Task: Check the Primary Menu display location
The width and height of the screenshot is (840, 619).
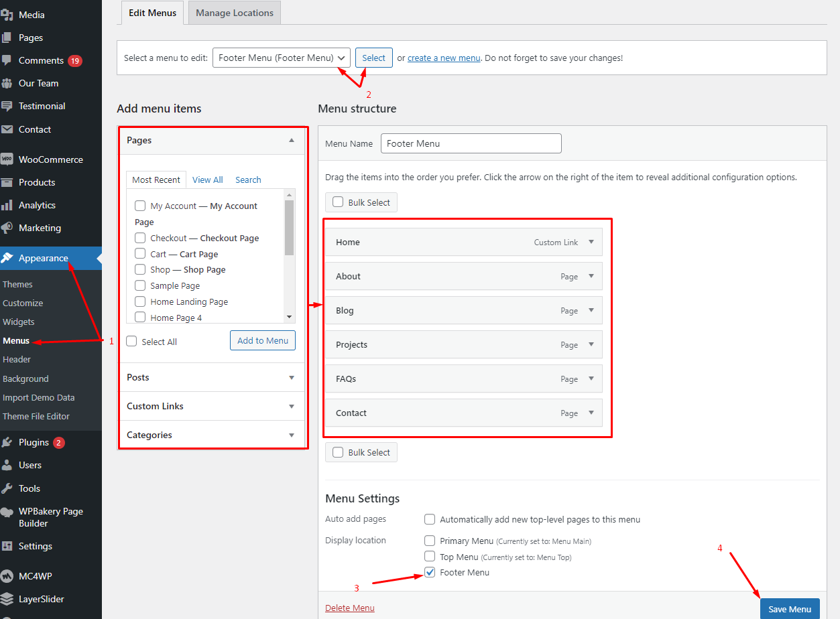Action: (x=430, y=540)
